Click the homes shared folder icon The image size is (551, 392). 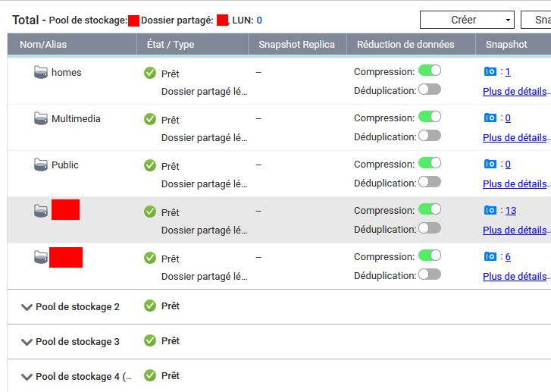41,72
